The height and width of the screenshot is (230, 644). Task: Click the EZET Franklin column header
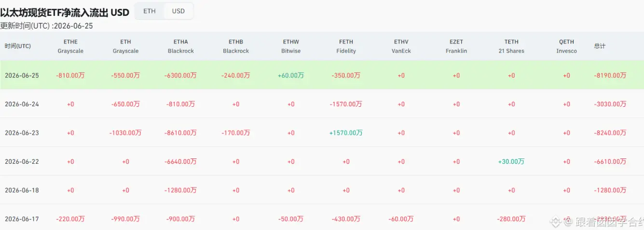pos(456,46)
